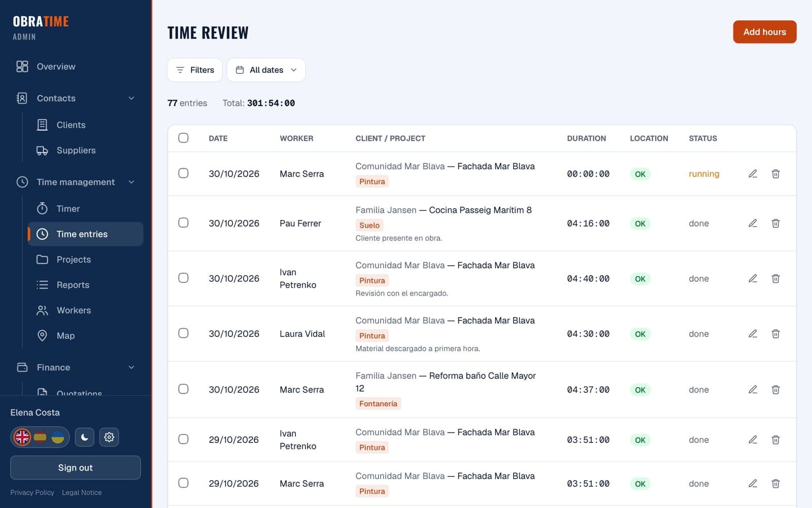
Task: Delete Laura Vidal's time entry
Action: pos(775,334)
